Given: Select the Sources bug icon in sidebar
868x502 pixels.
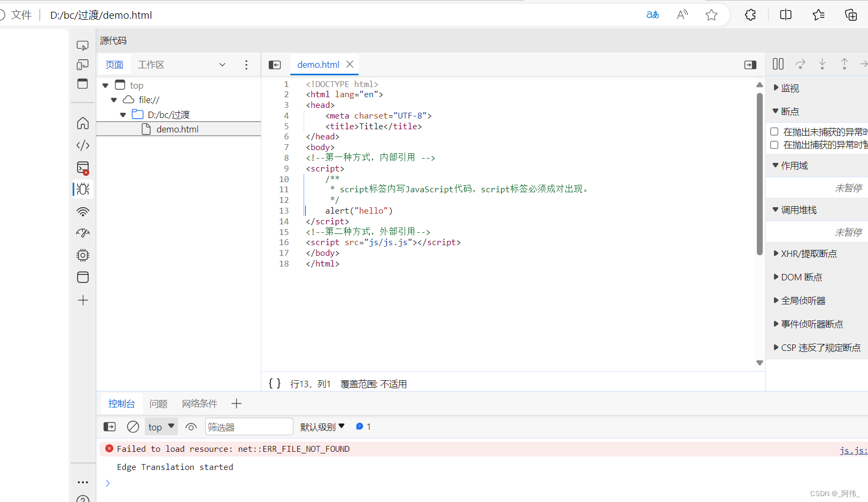Looking at the screenshot, I should 83,189.
